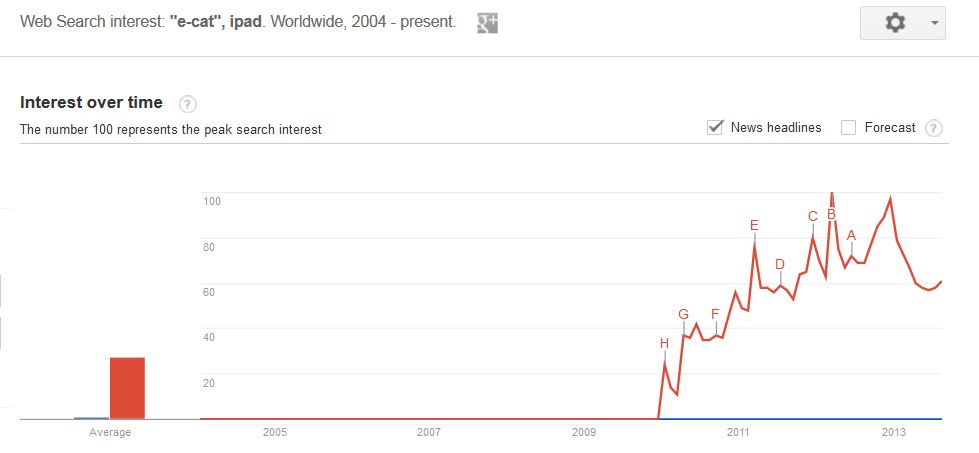This screenshot has width=979, height=453.
Task: Select news headline marker A
Action: point(851,236)
